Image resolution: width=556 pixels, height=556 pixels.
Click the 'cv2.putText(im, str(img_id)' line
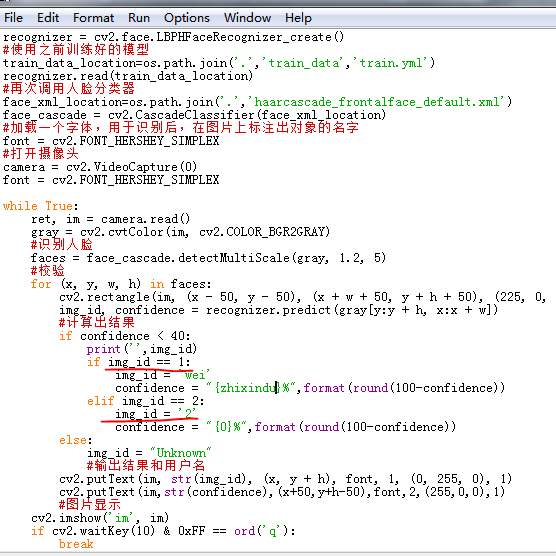tap(285, 479)
